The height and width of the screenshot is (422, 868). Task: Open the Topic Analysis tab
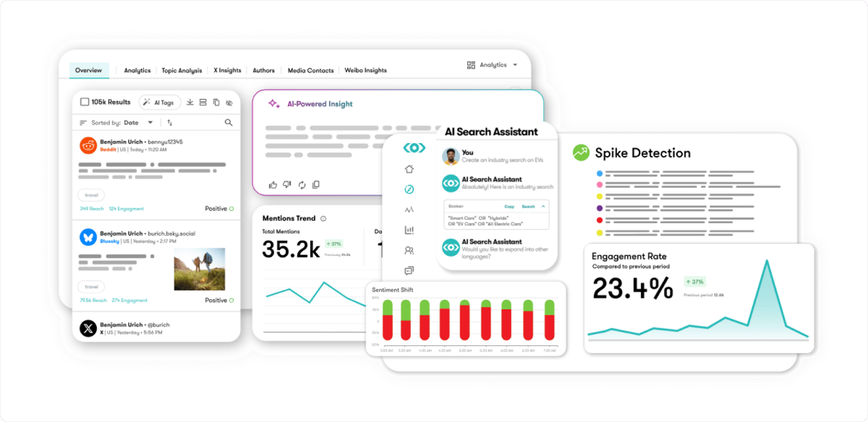click(182, 71)
